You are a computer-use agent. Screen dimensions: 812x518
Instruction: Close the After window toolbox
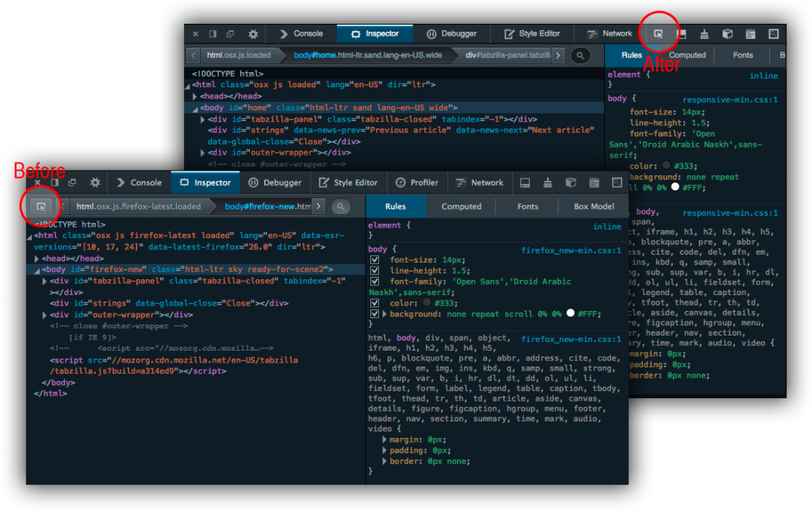[195, 34]
